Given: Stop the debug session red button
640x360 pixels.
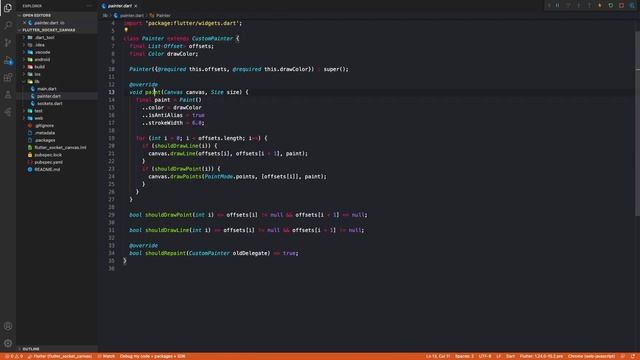Looking at the screenshot, I should click(x=621, y=5).
